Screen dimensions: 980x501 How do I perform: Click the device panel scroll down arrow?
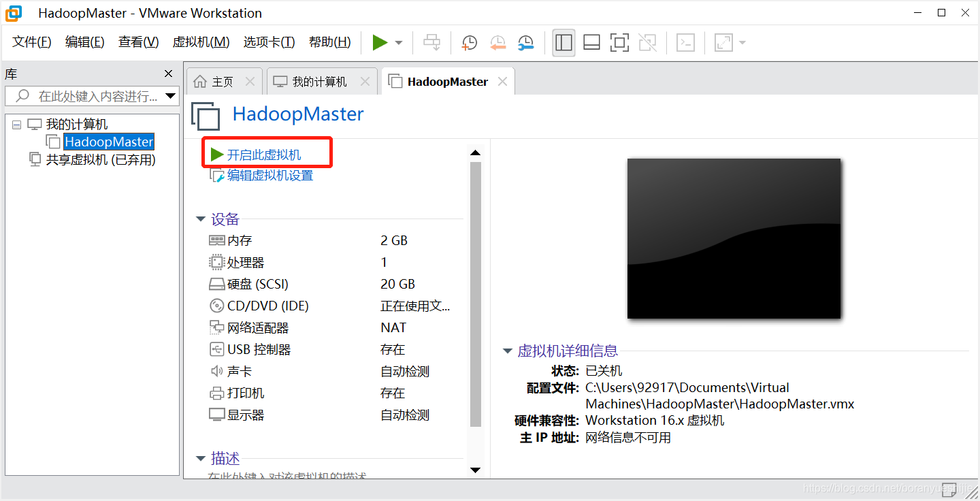point(475,470)
